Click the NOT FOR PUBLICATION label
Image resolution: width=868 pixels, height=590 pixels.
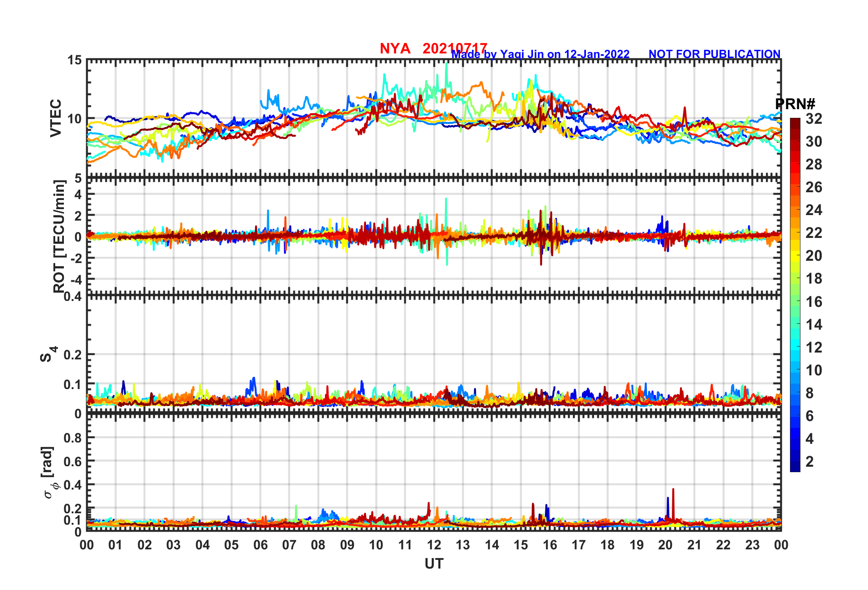point(715,54)
